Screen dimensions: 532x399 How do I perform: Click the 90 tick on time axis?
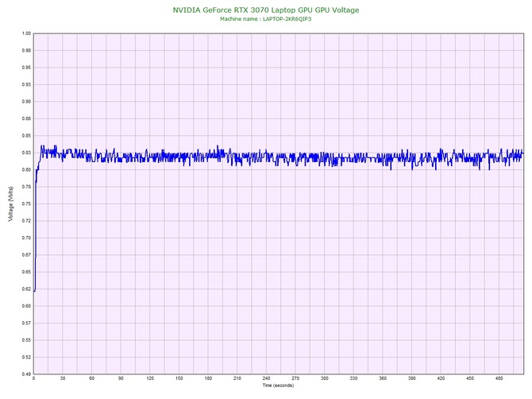pos(121,378)
